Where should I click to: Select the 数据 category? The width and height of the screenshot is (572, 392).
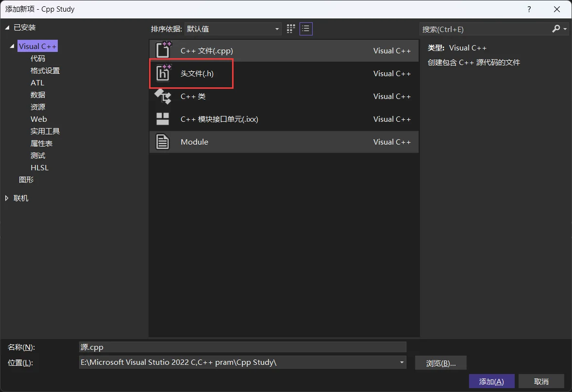click(38, 95)
